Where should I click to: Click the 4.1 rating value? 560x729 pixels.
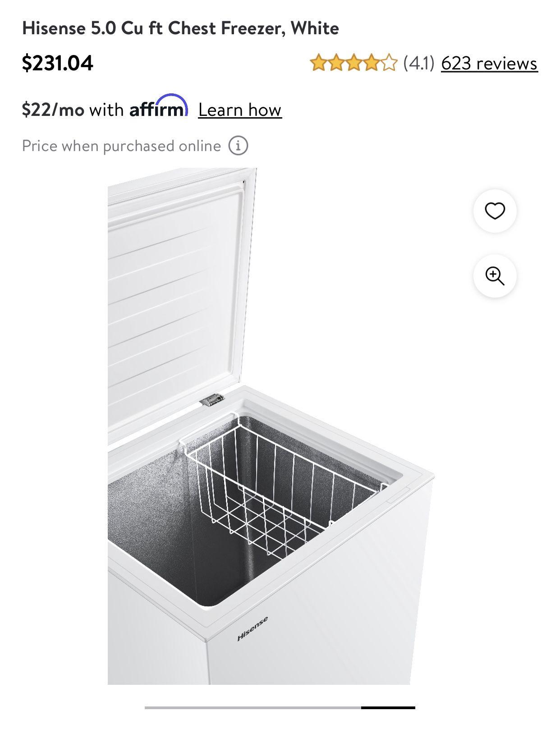click(418, 63)
